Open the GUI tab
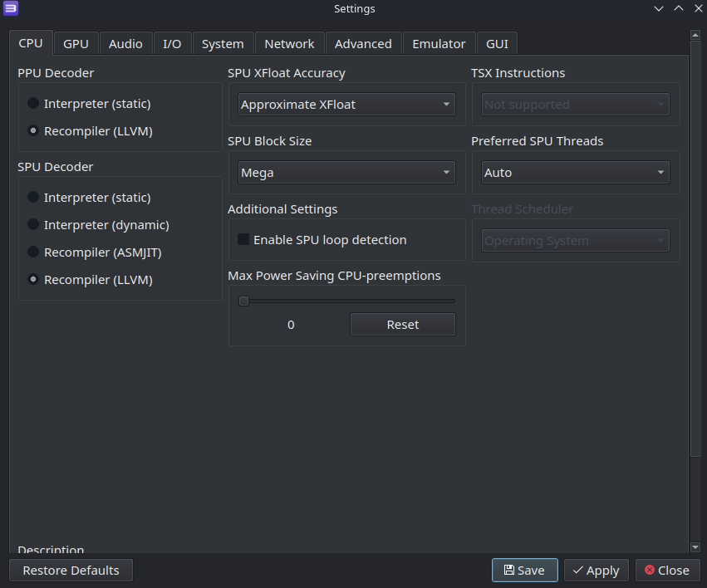This screenshot has width=707, height=588. coord(497,44)
